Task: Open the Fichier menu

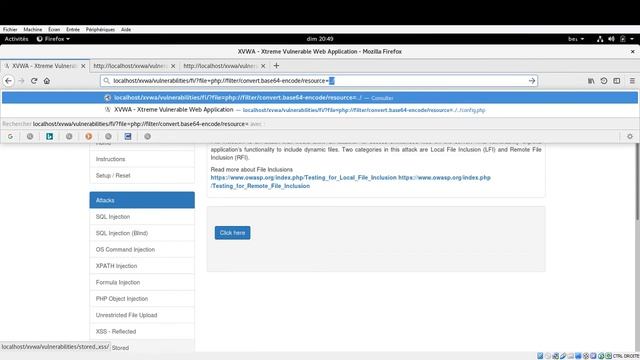Action: [10, 29]
